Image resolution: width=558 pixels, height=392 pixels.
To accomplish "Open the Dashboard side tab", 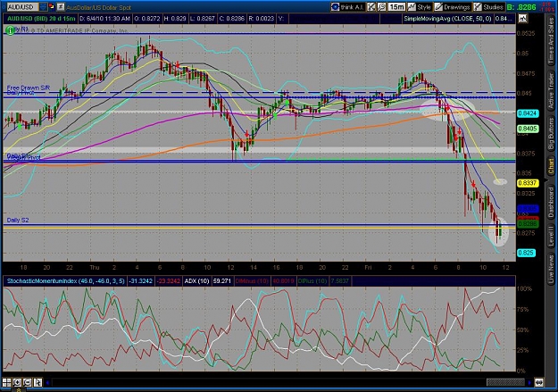I will [551, 201].
